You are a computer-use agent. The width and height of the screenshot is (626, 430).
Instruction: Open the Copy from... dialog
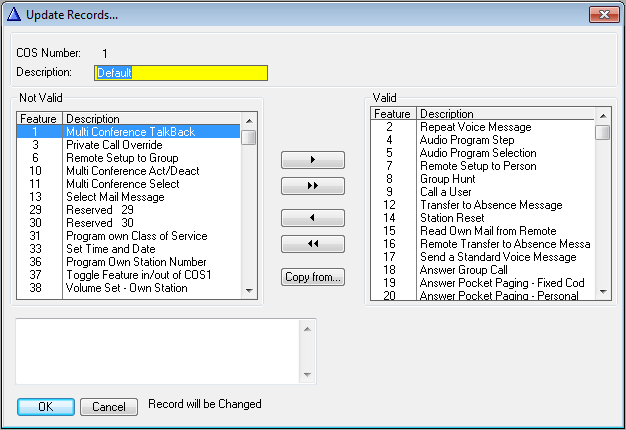(313, 277)
